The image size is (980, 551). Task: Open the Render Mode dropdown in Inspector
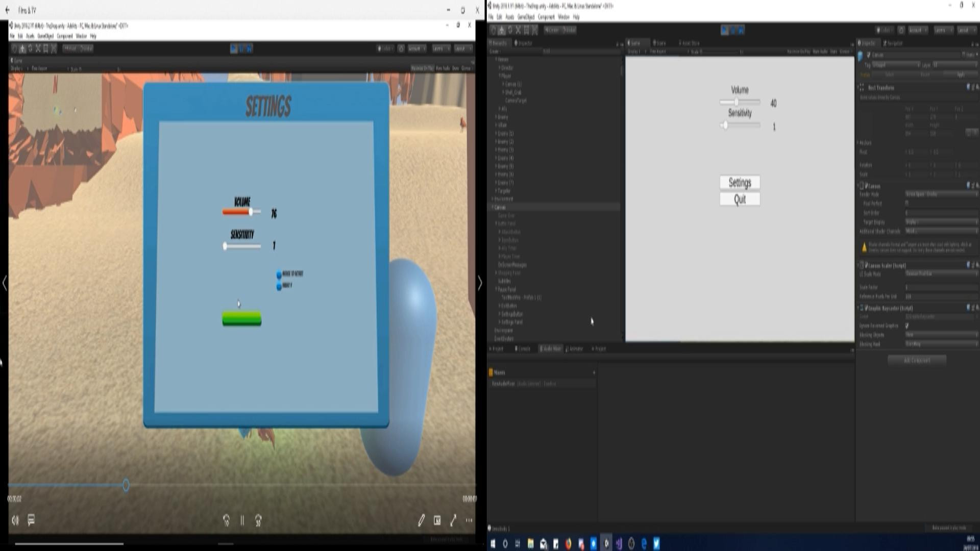point(942,194)
